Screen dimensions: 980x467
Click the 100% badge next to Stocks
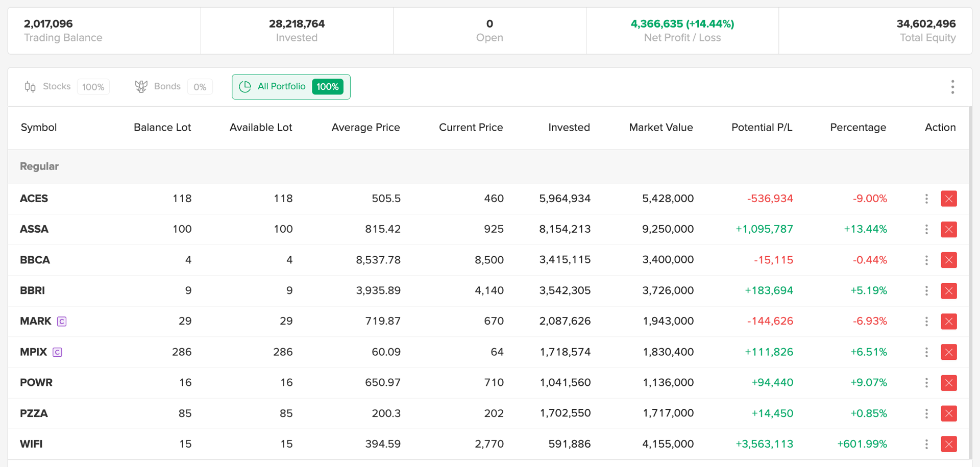(93, 87)
